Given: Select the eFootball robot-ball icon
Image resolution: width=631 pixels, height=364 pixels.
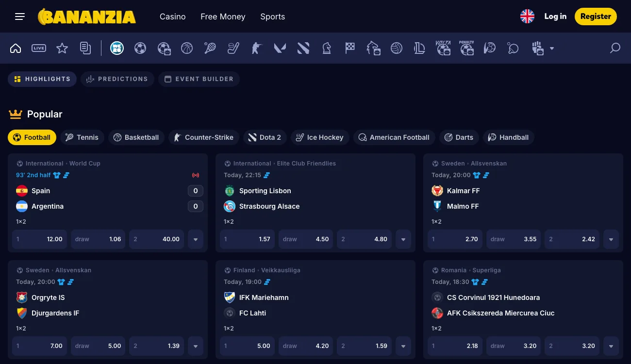Looking at the screenshot, I should click(x=164, y=48).
